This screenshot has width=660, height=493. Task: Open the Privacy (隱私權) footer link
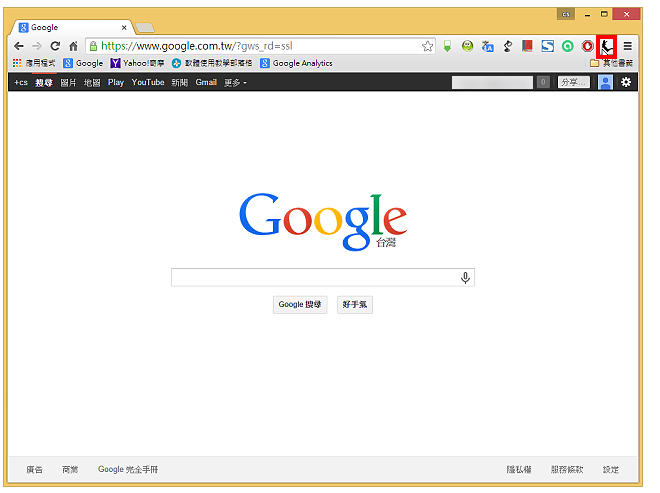[x=519, y=469]
